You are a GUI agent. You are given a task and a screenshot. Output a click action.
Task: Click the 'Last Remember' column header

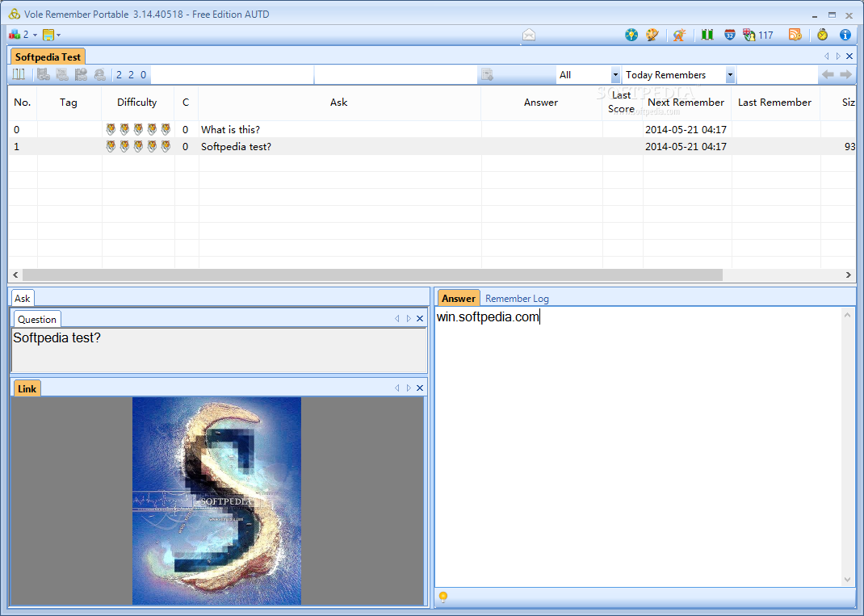774,103
